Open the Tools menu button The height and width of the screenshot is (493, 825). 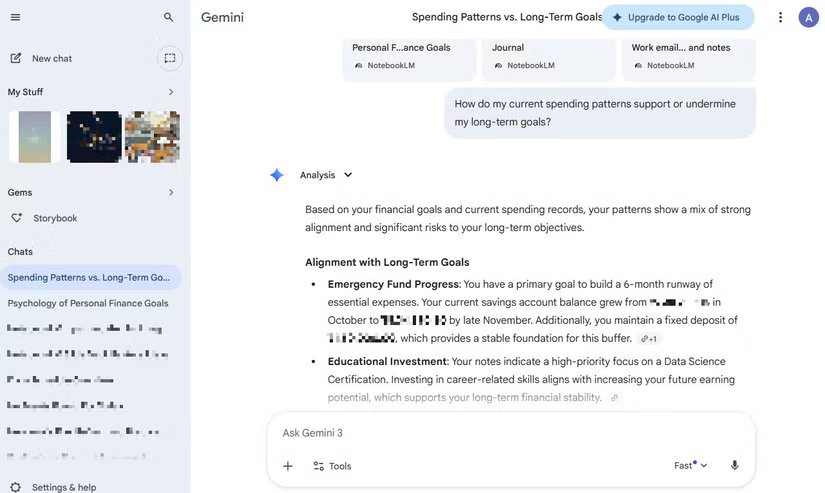pos(332,466)
